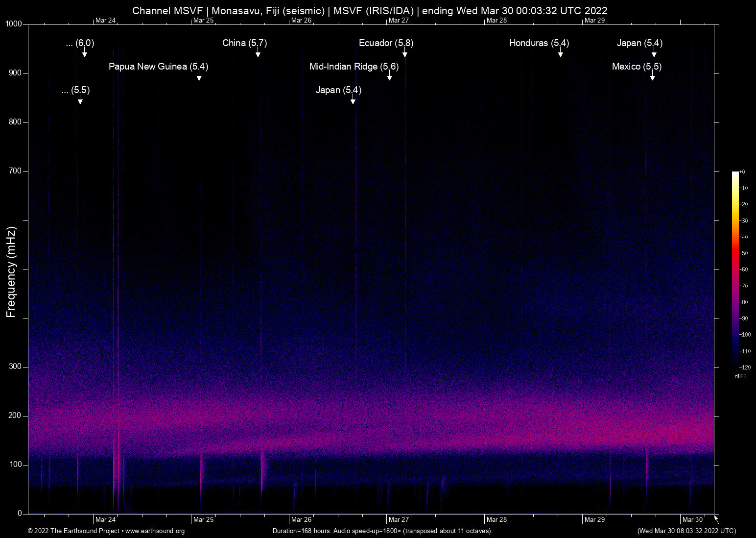Select the arrow under Papua New Guinea (5.4)
This screenshot has height=538, width=756.
pyautogui.click(x=199, y=76)
